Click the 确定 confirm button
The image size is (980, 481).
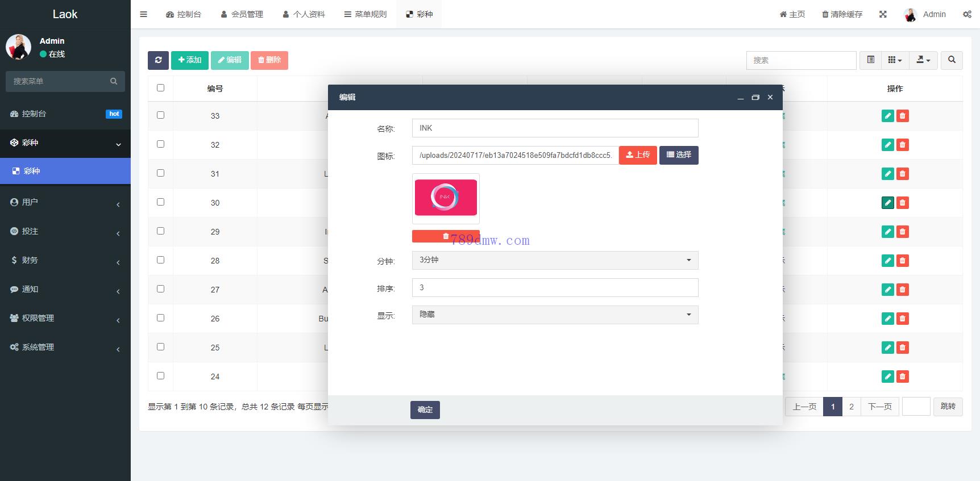(425, 409)
